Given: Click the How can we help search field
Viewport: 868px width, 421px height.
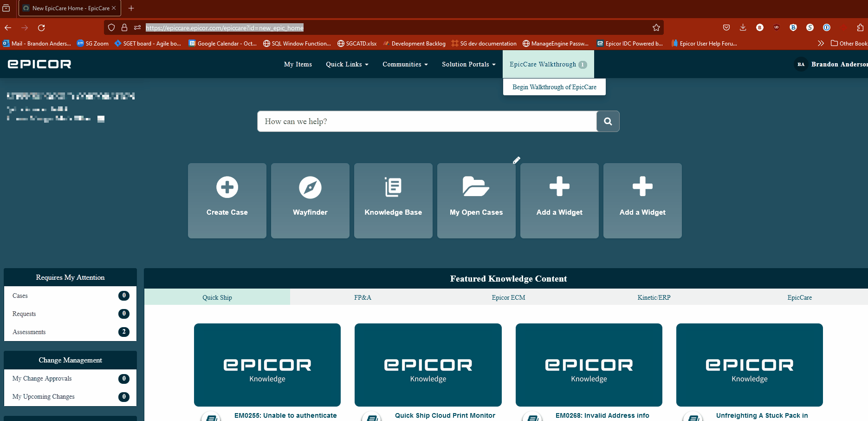Looking at the screenshot, I should 427,121.
